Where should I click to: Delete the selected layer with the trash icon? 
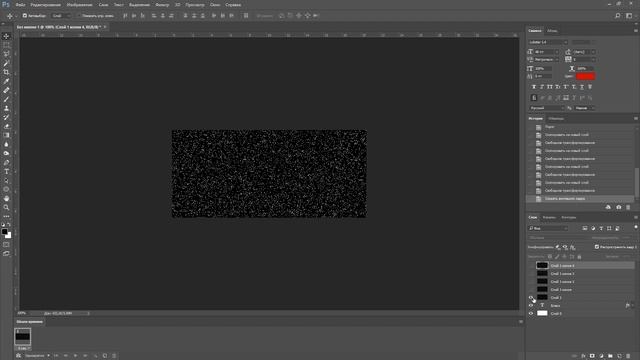pos(628,356)
